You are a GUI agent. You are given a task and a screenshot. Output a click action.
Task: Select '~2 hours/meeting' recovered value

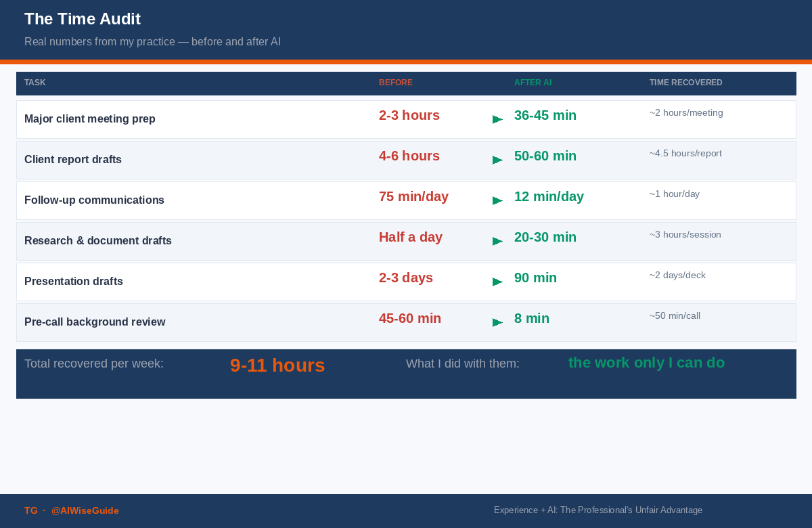click(x=686, y=113)
